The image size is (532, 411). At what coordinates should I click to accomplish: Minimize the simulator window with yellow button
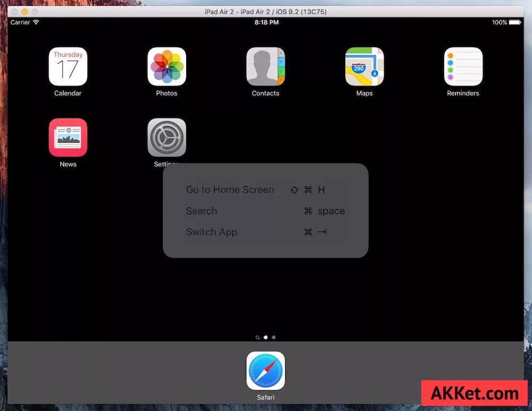[x=24, y=12]
